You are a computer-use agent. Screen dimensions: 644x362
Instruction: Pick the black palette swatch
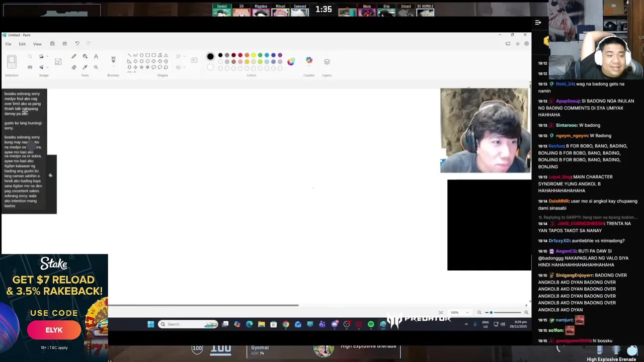220,55
